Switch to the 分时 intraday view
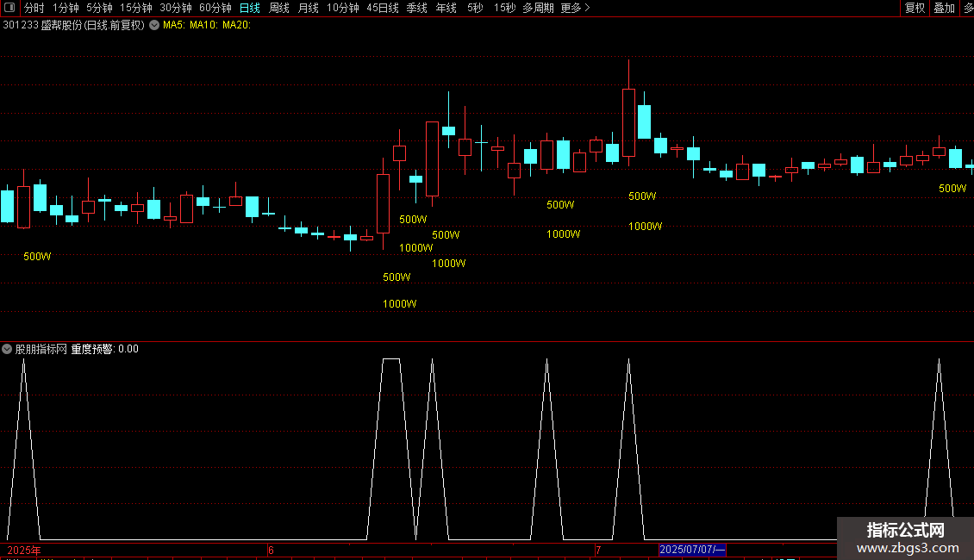The image size is (974, 560). 34,8
